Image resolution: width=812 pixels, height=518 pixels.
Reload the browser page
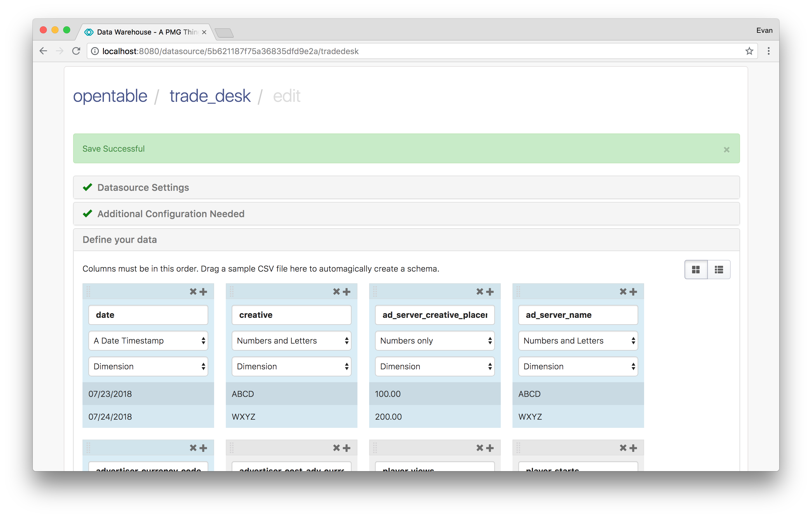pos(76,51)
